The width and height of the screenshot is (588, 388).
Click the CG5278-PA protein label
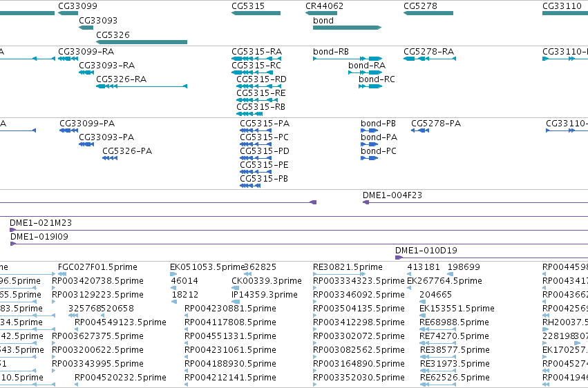pos(436,123)
